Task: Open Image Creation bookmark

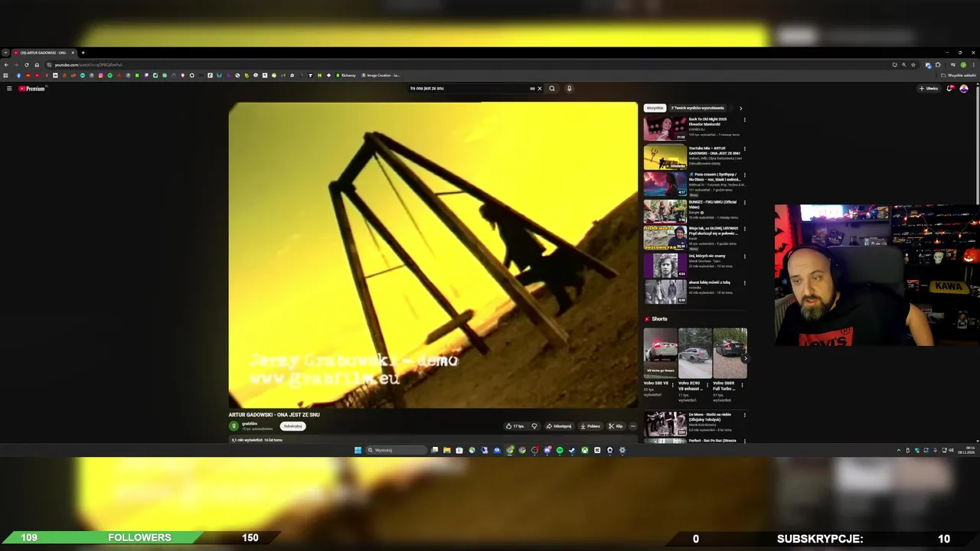Action: (381, 75)
